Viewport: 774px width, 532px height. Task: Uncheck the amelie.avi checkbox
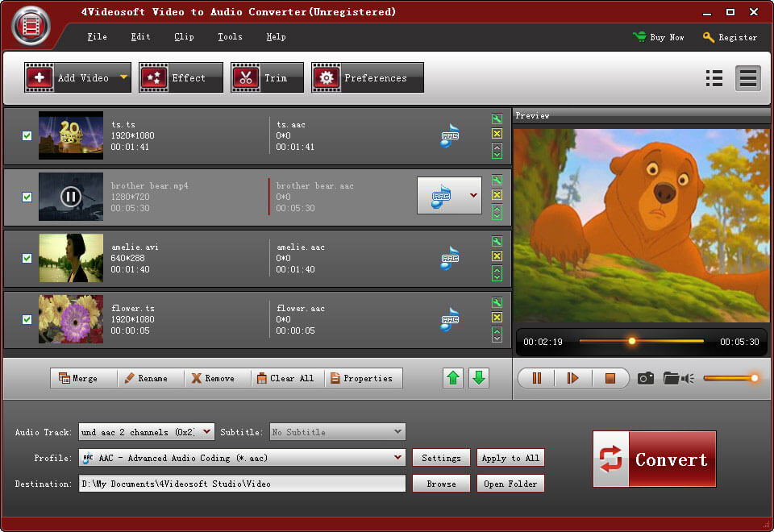coord(27,258)
